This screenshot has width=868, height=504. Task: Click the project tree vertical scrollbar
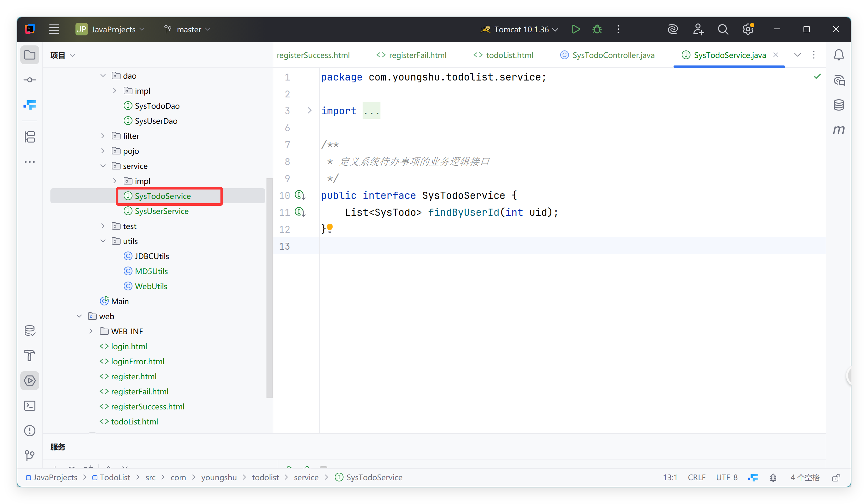coord(269,288)
